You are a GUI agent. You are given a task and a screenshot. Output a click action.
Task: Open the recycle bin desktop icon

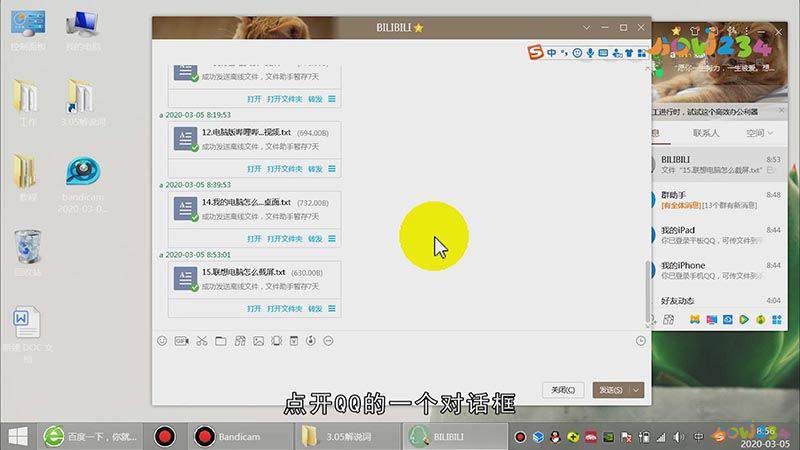pyautogui.click(x=28, y=254)
